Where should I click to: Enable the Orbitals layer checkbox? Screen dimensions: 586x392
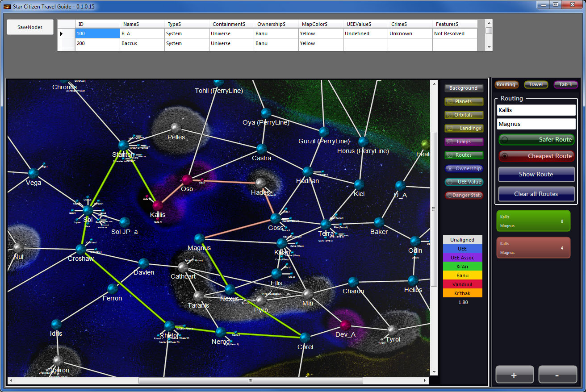click(450, 115)
